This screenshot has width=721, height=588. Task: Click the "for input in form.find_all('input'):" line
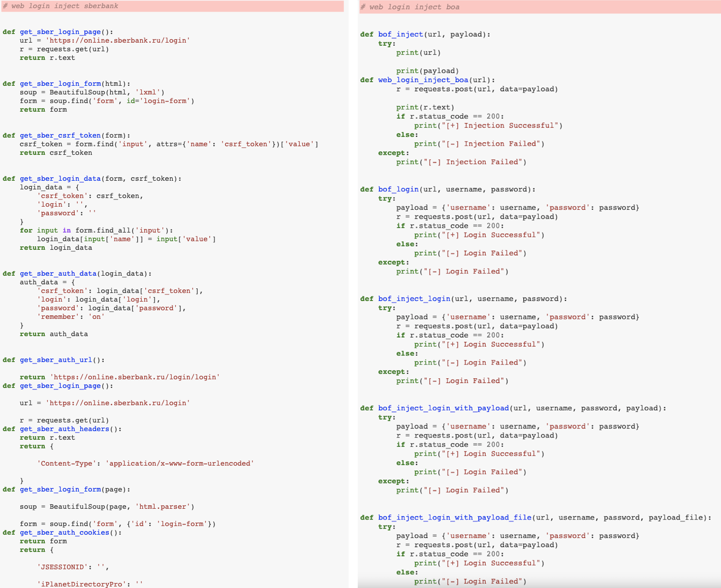[97, 230]
